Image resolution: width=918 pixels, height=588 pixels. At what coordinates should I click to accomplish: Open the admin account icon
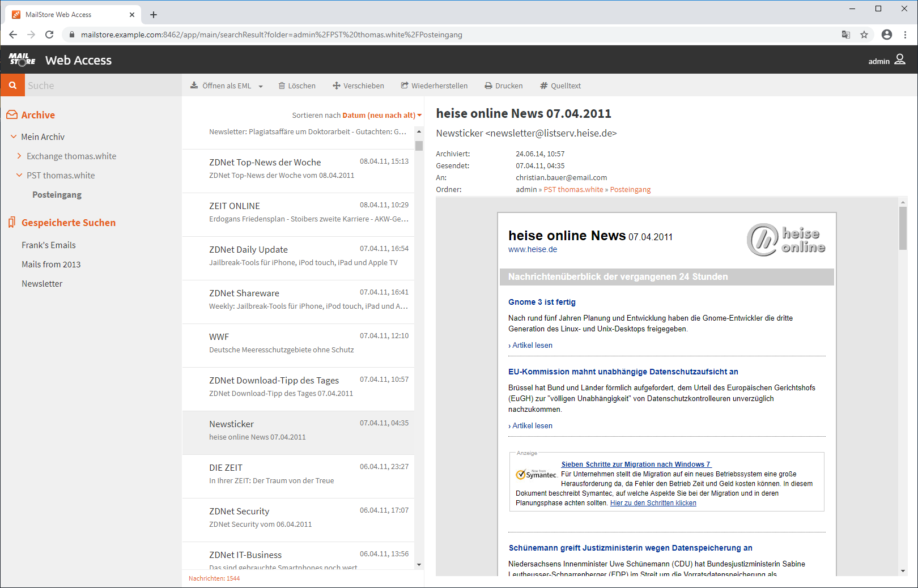(899, 60)
